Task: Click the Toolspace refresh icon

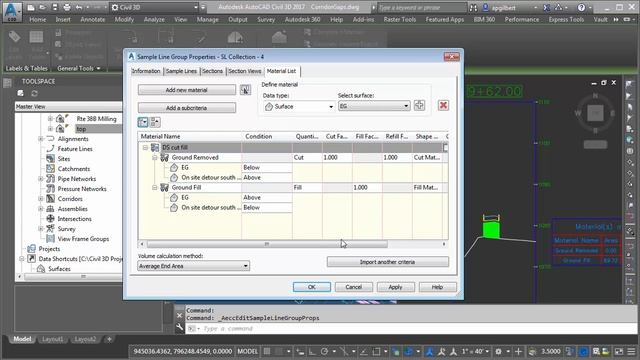Action: [34, 93]
